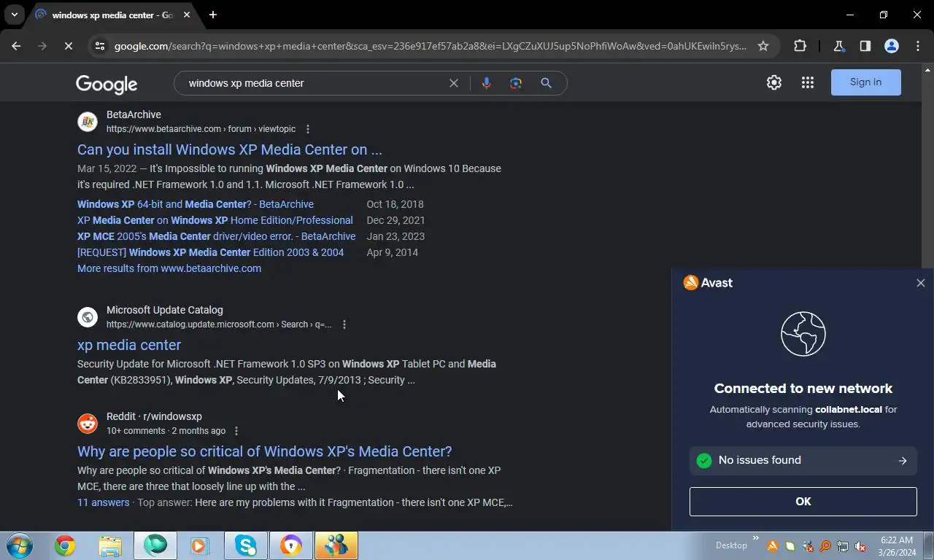
Task: Select the windows xp media center tab
Action: [112, 15]
